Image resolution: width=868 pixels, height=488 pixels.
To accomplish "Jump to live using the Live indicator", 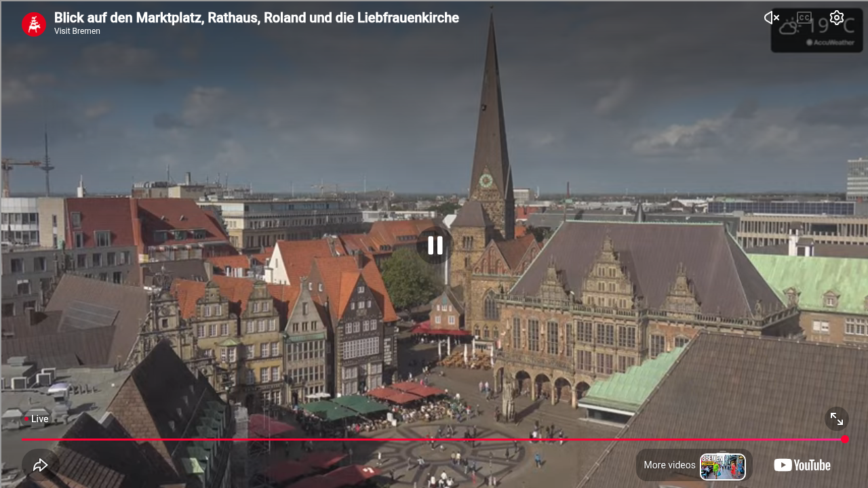I will (37, 419).
